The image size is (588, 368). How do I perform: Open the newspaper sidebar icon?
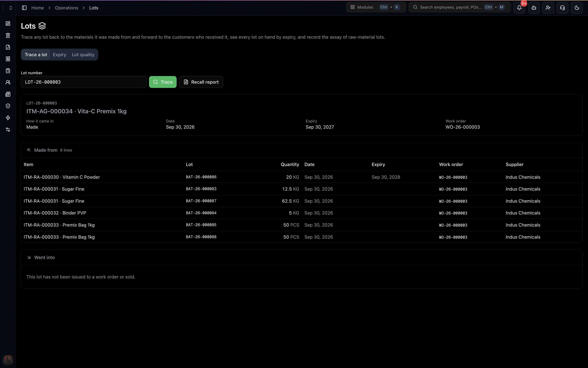pyautogui.click(x=8, y=94)
